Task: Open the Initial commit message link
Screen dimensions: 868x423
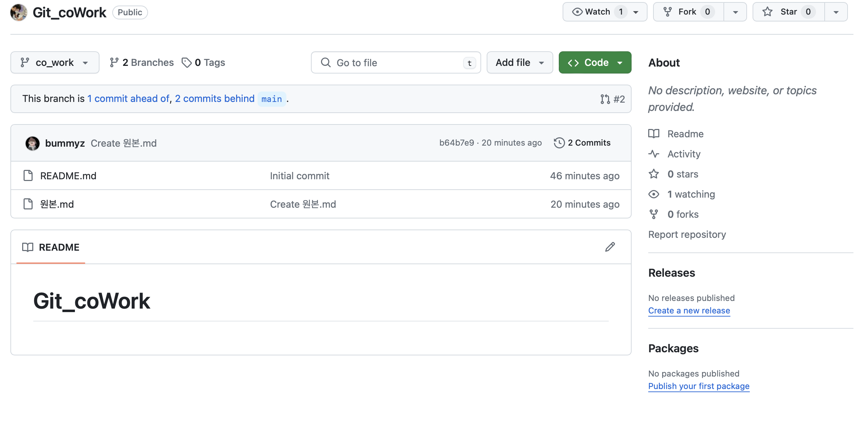Action: pos(300,176)
